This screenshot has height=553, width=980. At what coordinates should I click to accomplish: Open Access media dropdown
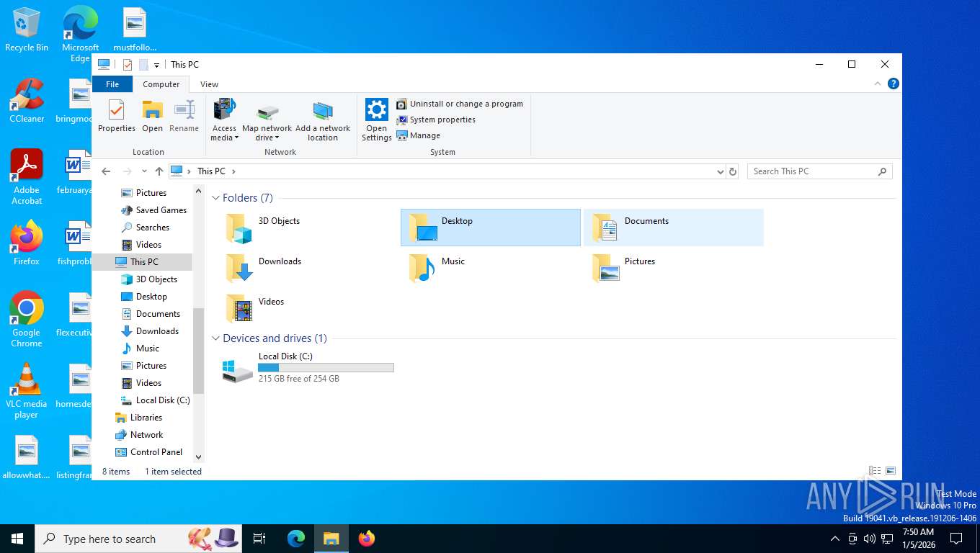click(224, 120)
